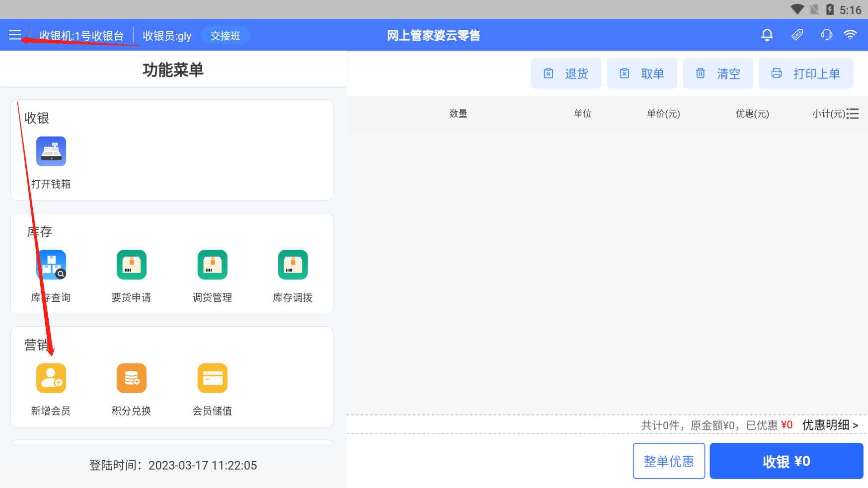Clear the cart with 清空 button
868x488 pixels.
click(x=718, y=73)
